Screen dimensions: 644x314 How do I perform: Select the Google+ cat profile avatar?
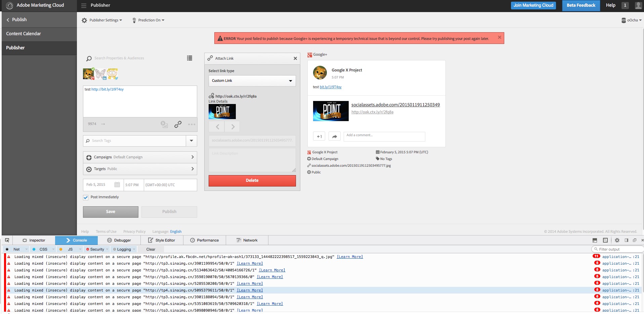click(x=89, y=74)
